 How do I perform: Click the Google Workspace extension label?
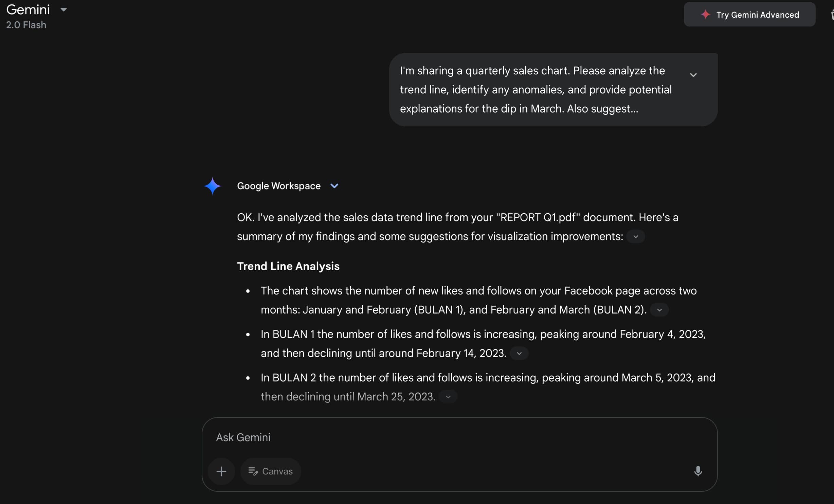[278, 186]
